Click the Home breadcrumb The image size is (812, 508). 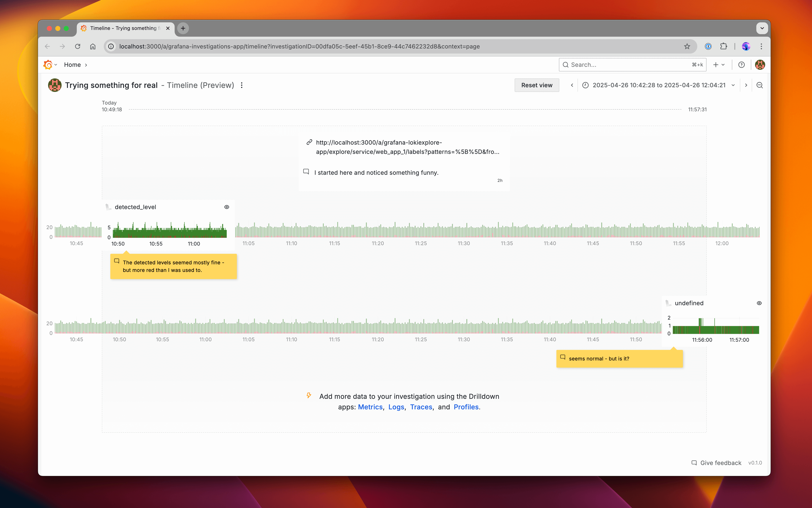[72, 65]
